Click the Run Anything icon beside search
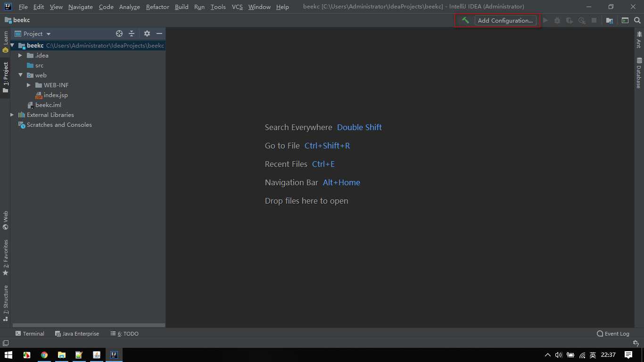This screenshot has width=644, height=362. click(x=625, y=20)
